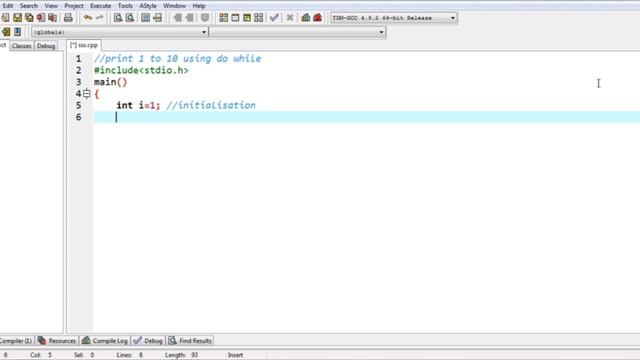Open Find with the magnifier icon
Image resolution: width=640 pixels, height=360 pixels.
118,18
